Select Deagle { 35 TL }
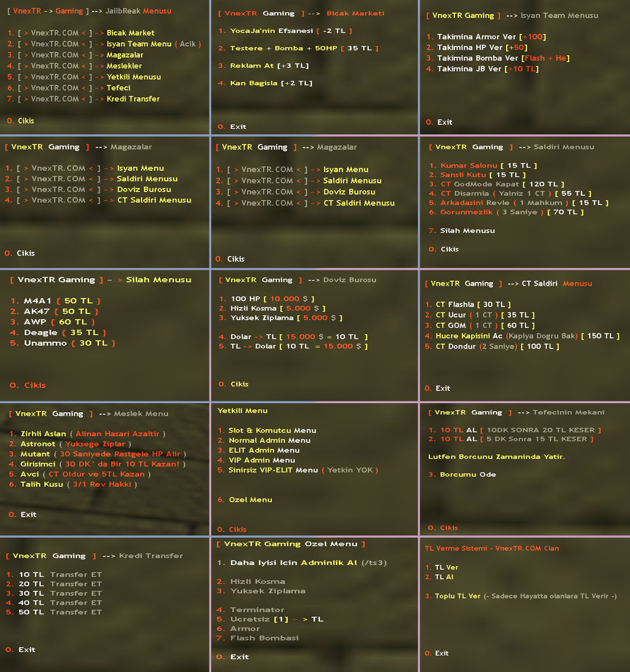Screen dimensions: 630x672 [x=58, y=332]
